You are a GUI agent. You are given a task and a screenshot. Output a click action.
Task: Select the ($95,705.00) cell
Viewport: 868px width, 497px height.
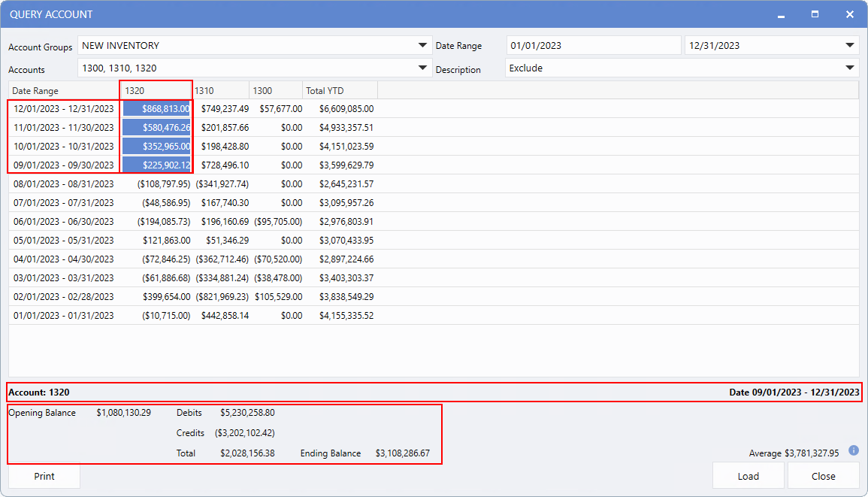(278, 222)
